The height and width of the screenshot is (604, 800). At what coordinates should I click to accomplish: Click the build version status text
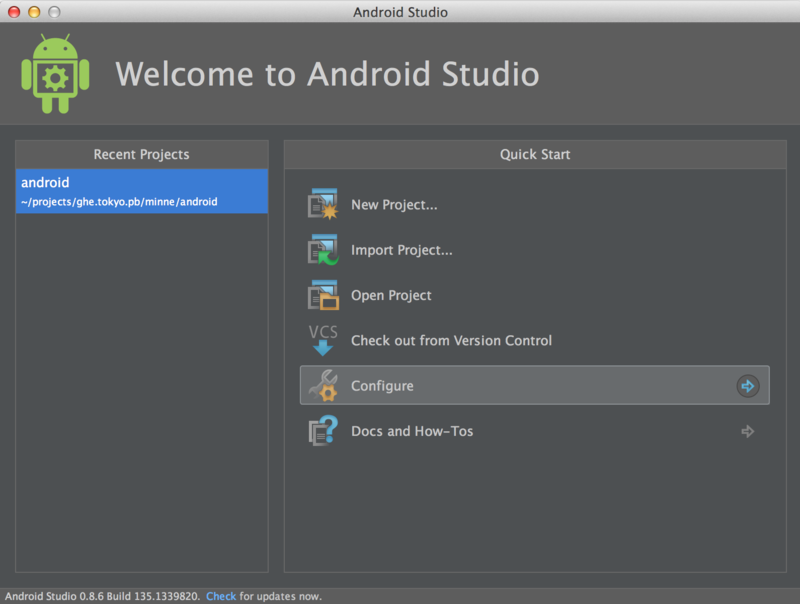pos(102,596)
